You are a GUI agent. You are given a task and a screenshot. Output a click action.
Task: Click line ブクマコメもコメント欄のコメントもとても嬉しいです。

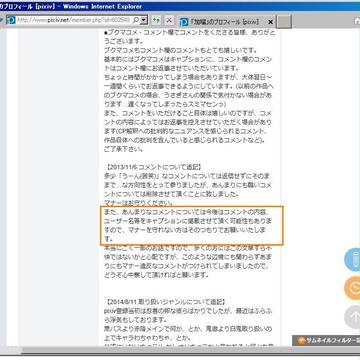[180, 50]
